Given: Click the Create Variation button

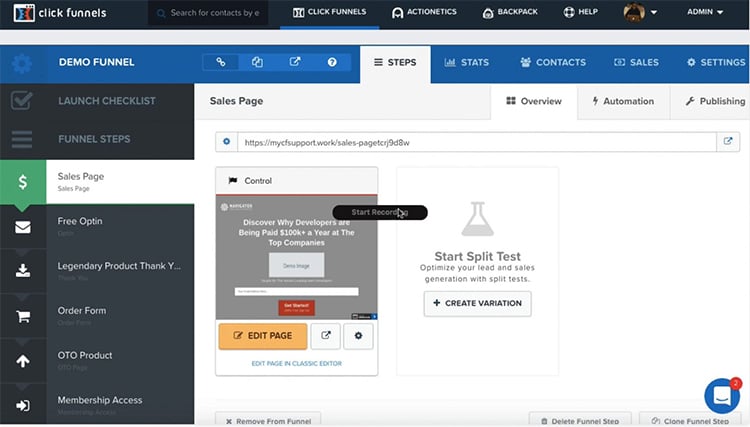Looking at the screenshot, I should pos(477,304).
